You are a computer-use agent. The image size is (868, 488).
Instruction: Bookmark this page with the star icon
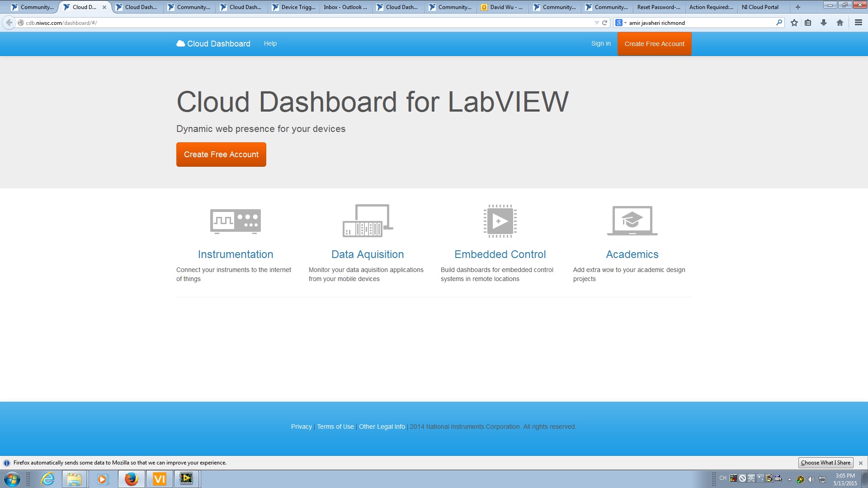[794, 23]
